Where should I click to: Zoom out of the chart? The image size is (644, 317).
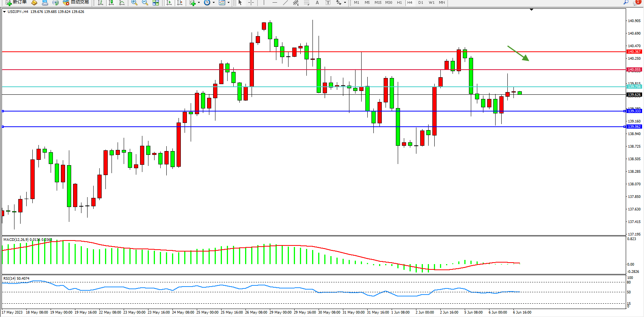point(145,3)
